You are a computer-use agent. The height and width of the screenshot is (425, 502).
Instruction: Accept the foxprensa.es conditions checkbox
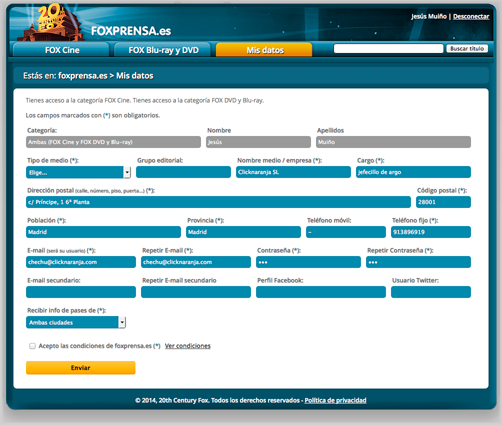point(32,346)
